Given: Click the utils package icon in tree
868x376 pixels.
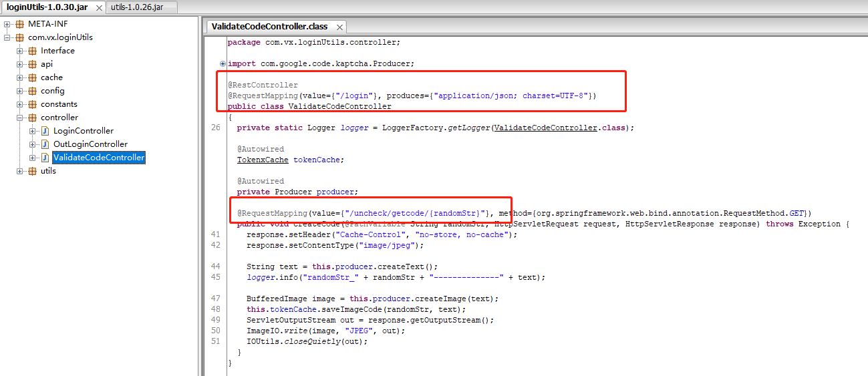Looking at the screenshot, I should click(32, 171).
